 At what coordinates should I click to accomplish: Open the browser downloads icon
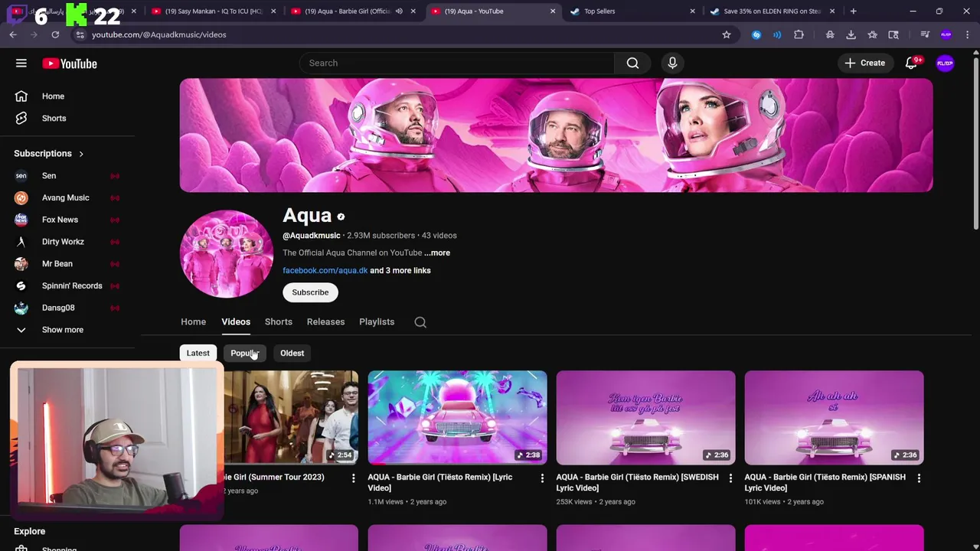point(851,34)
